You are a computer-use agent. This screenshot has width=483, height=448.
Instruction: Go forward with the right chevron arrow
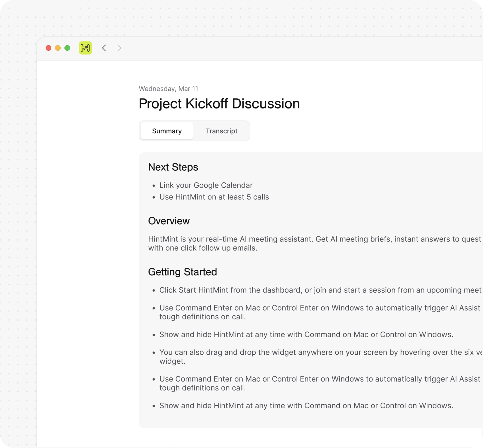coord(119,48)
